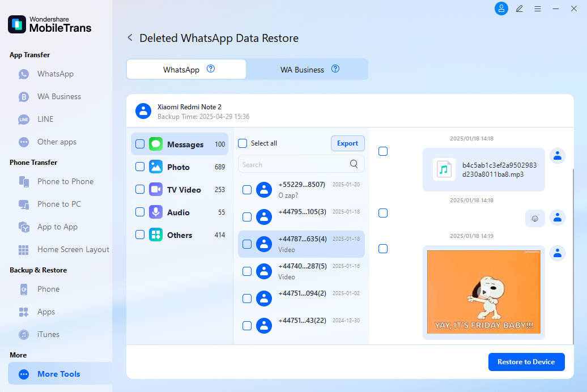Open the +44740...287(5) Video conversation

point(301,271)
